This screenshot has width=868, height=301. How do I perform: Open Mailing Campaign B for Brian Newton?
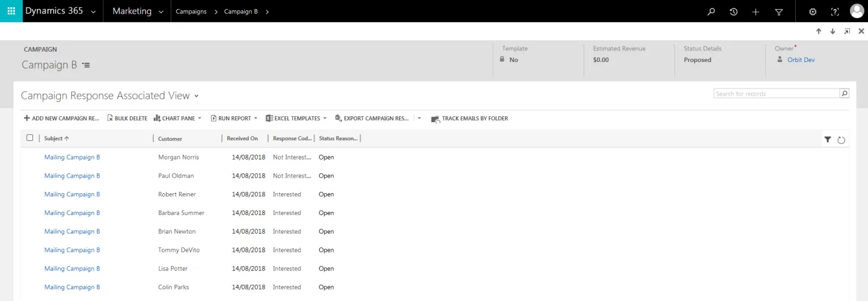(x=72, y=232)
